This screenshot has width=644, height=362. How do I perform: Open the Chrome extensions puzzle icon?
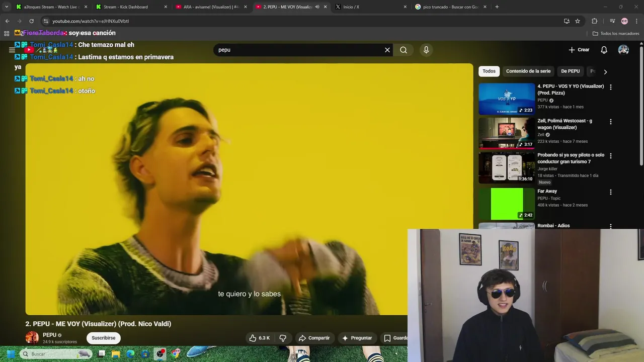tap(594, 21)
